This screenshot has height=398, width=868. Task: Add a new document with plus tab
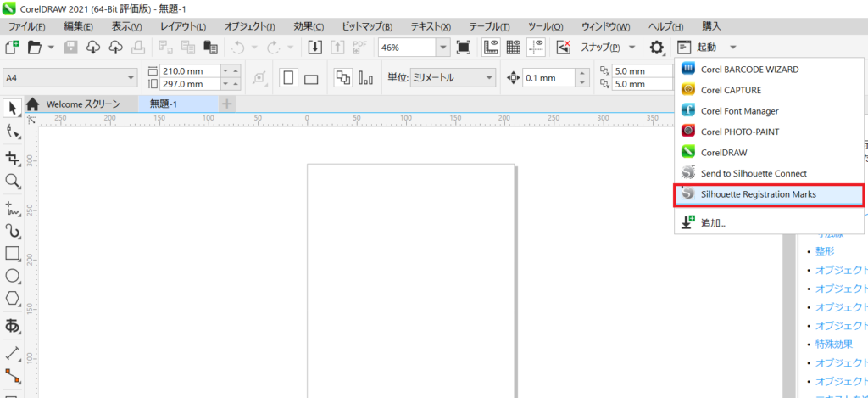[227, 104]
